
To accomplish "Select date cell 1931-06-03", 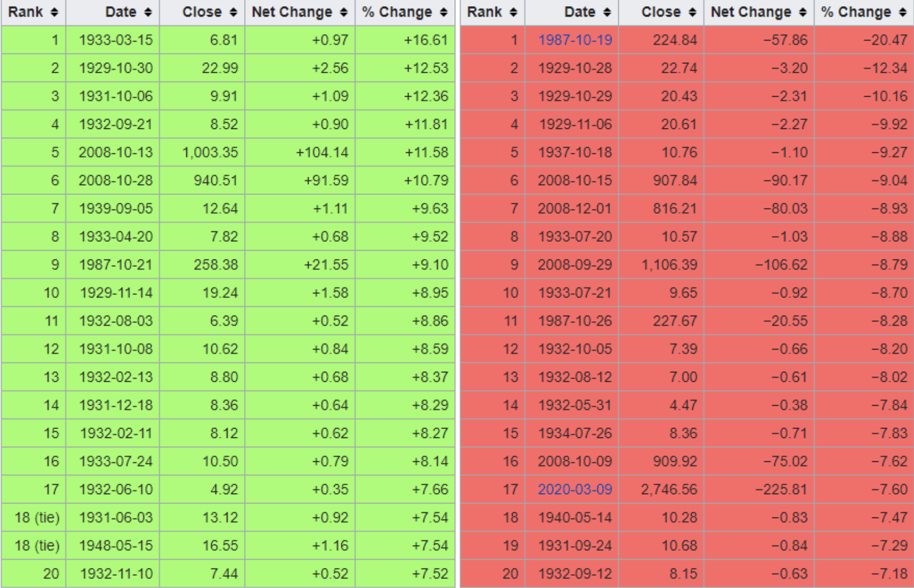I will click(113, 517).
